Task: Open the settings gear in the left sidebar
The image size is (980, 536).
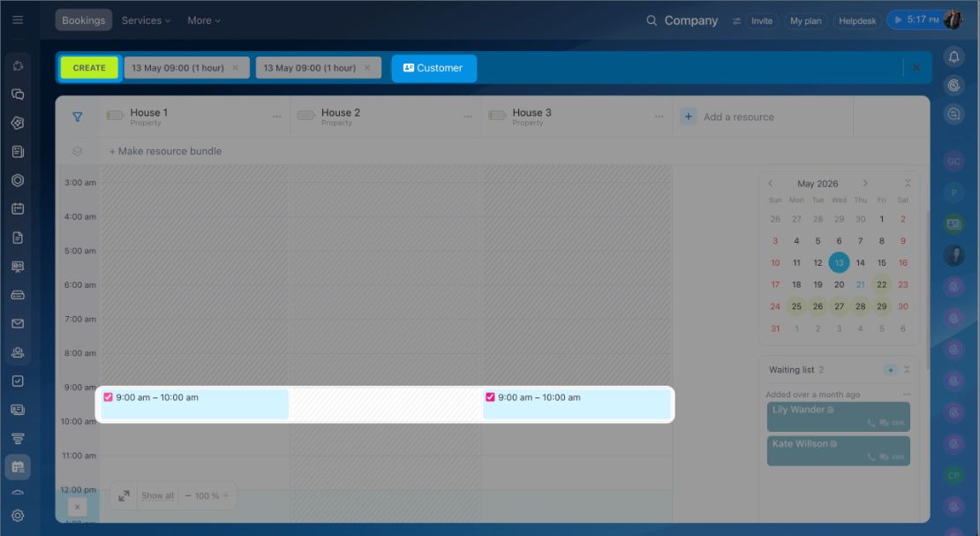Action: pos(18,516)
